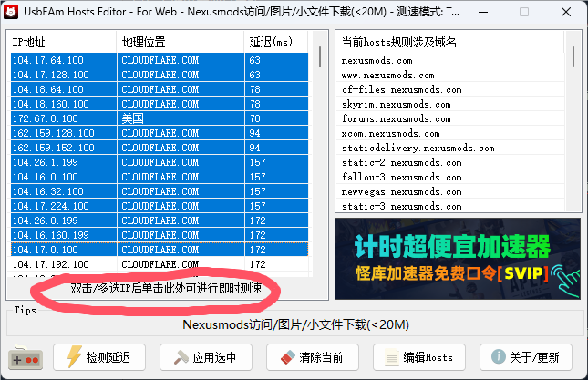
Task: Sort by the IP地址 column header
Action: tap(63, 42)
